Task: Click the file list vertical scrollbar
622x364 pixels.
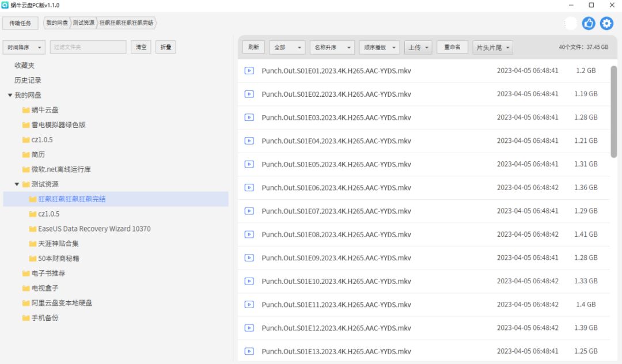Action: (614, 112)
